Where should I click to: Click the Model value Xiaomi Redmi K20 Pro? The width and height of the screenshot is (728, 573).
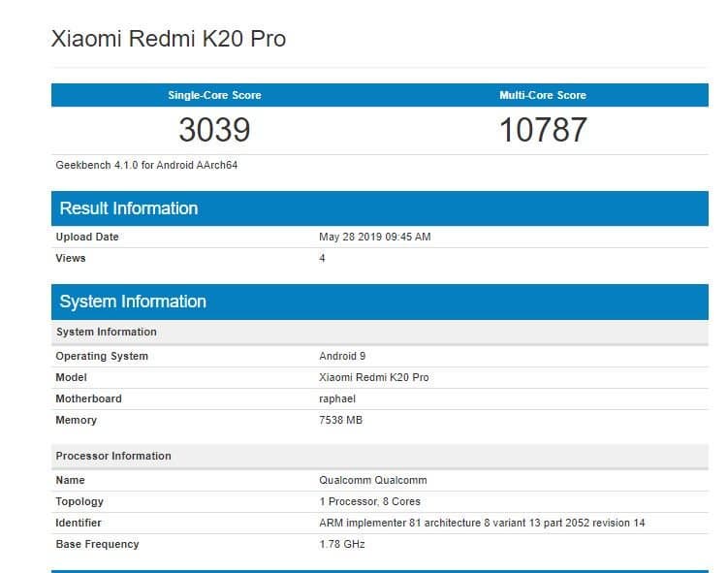point(374,377)
